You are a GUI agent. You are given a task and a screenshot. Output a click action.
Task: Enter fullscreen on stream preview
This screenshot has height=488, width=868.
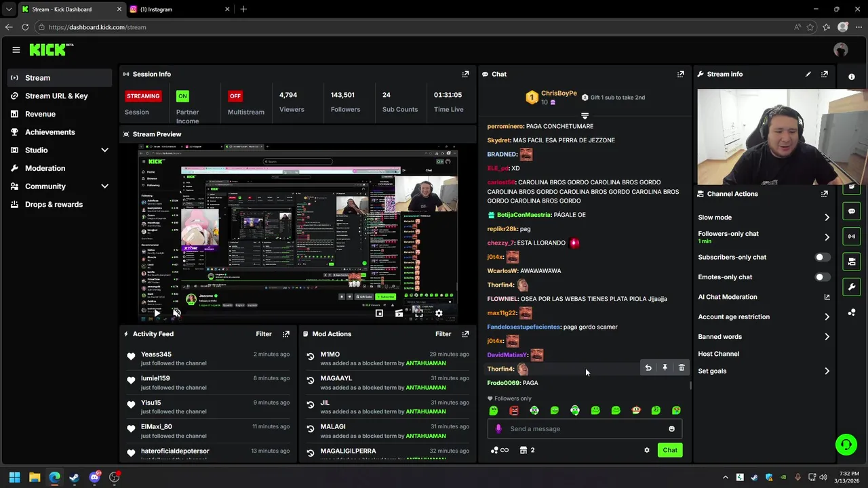pyautogui.click(x=419, y=313)
